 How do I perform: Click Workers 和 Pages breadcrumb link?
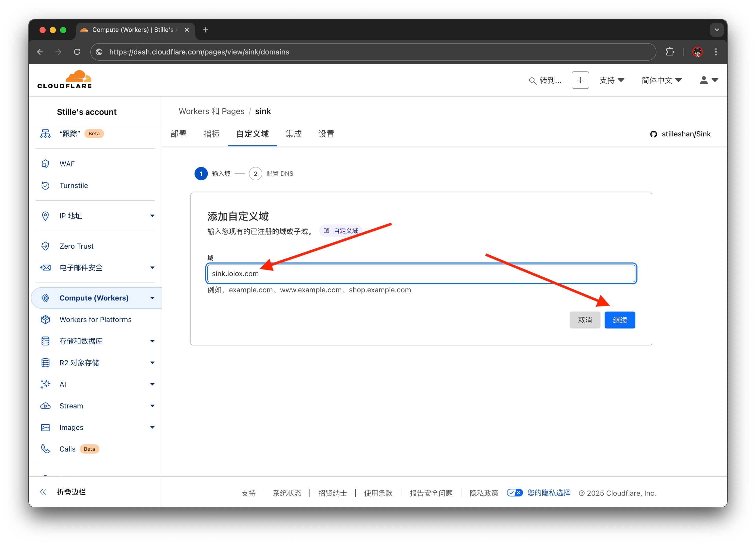[211, 111]
